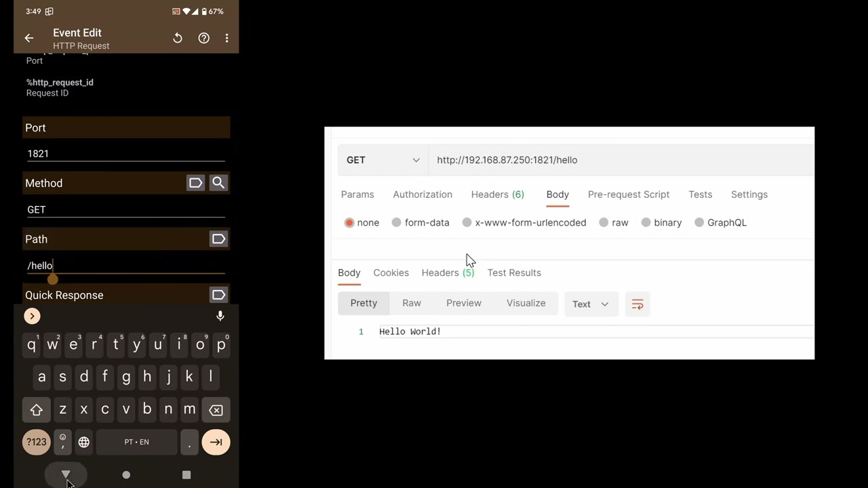Select the Visualize response view
The width and height of the screenshot is (868, 488).
[526, 303]
